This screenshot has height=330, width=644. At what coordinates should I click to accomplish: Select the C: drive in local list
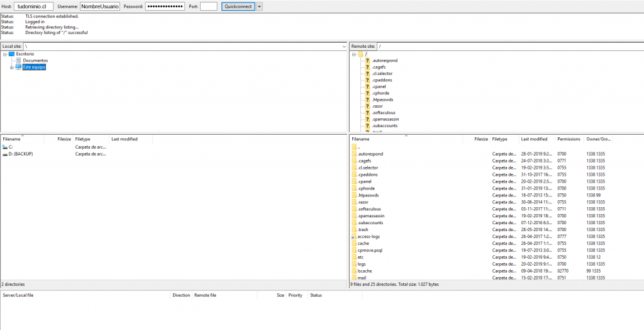coord(11,147)
